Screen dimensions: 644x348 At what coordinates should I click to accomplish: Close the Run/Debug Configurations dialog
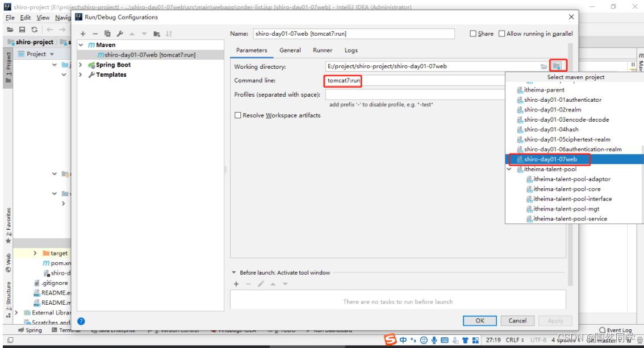tap(571, 17)
